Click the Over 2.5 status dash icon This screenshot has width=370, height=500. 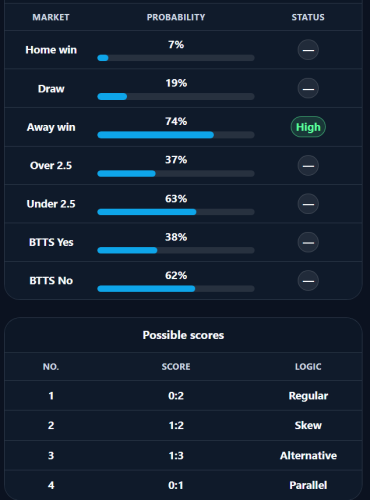click(308, 166)
